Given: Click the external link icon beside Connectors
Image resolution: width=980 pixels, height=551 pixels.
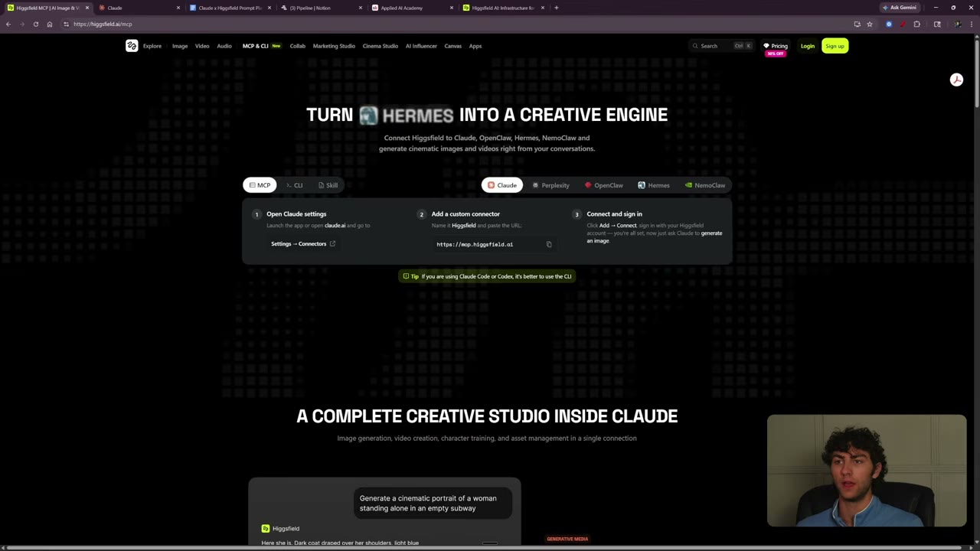Looking at the screenshot, I should click(332, 244).
